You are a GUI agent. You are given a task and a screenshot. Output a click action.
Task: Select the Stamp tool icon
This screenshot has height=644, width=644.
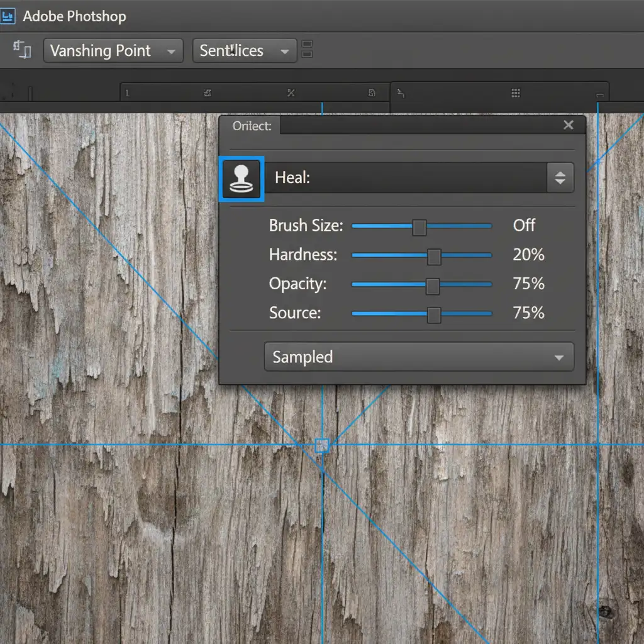[241, 179]
